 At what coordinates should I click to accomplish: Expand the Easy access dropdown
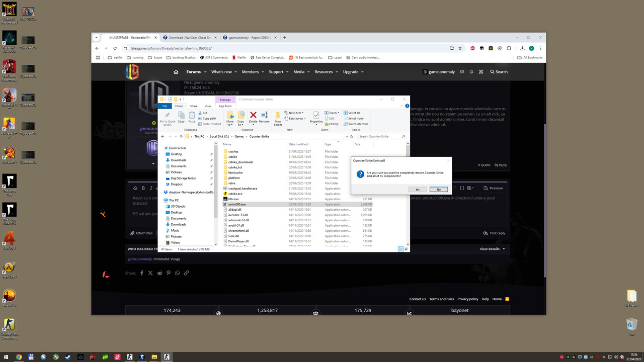(x=295, y=119)
